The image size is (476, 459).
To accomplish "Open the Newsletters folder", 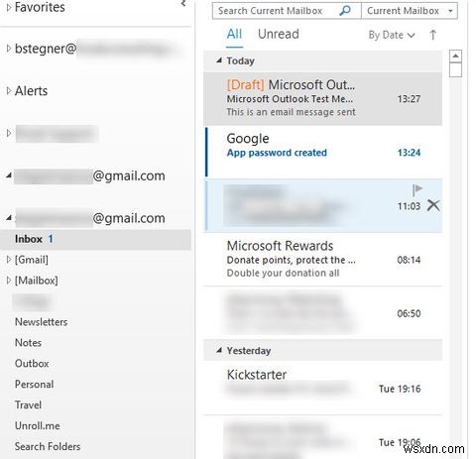I will pyautogui.click(x=42, y=322).
